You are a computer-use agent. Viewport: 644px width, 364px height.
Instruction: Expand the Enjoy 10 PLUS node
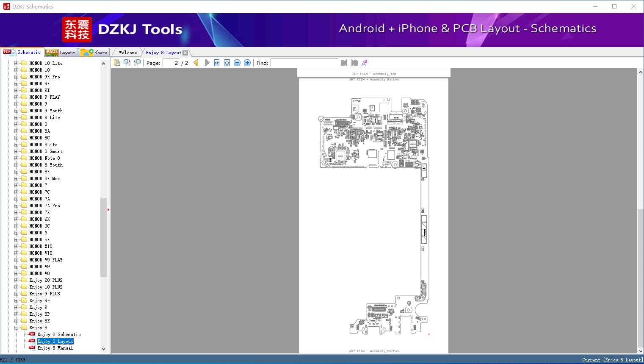tap(16, 287)
